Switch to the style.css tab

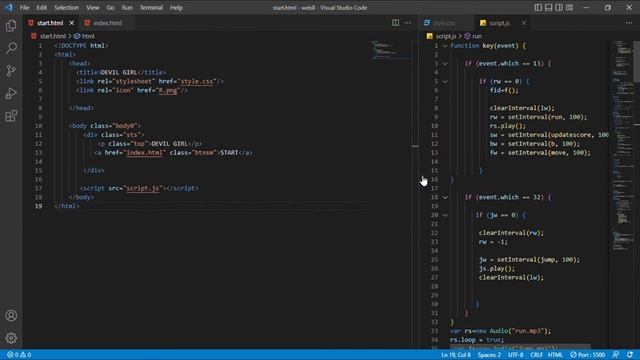point(444,23)
